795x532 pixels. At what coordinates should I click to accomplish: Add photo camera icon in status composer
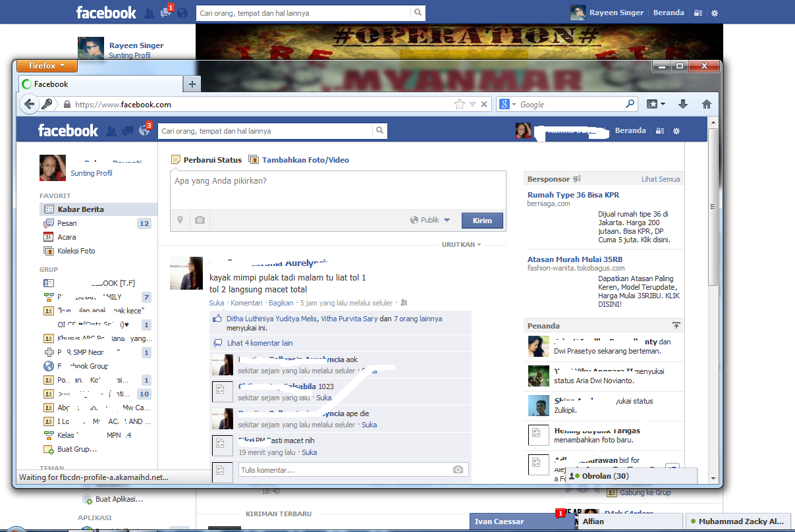pos(200,221)
